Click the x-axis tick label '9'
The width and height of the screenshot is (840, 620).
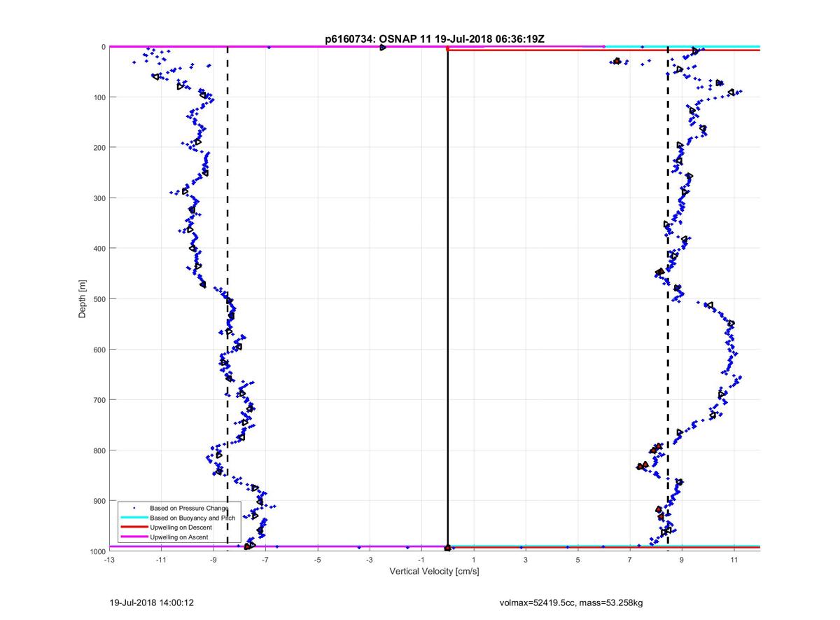682,559
